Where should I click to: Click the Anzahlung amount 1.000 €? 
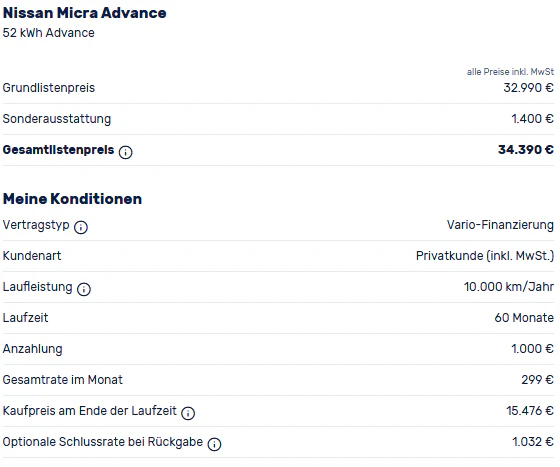click(532, 348)
